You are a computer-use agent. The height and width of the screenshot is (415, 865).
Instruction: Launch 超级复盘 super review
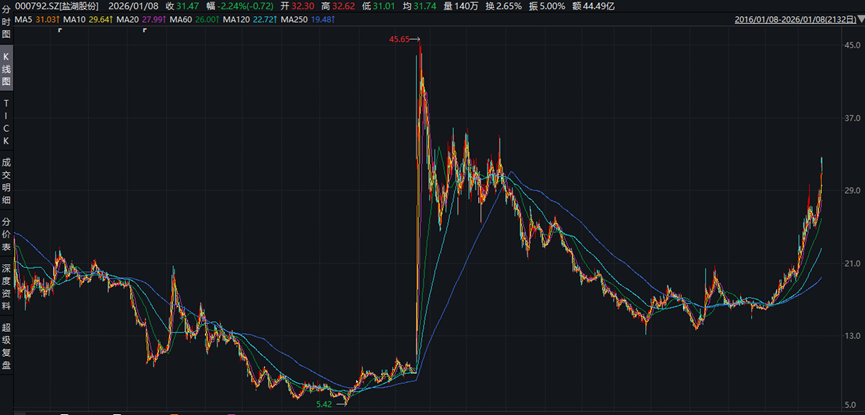6,347
